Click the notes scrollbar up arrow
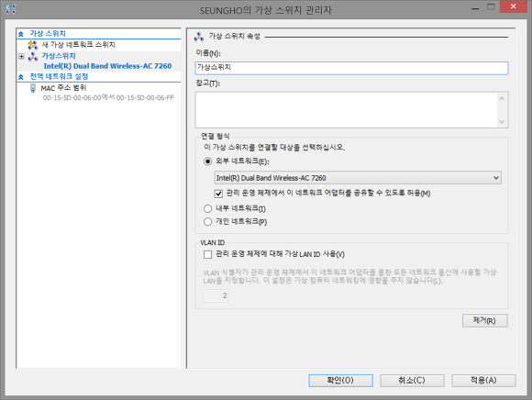The image size is (532, 400). (x=502, y=98)
